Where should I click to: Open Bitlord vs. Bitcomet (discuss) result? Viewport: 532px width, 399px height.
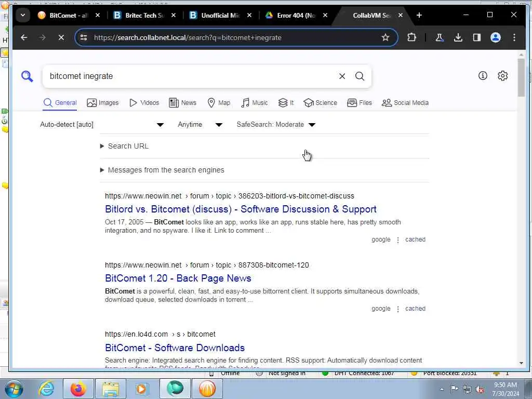(x=241, y=209)
